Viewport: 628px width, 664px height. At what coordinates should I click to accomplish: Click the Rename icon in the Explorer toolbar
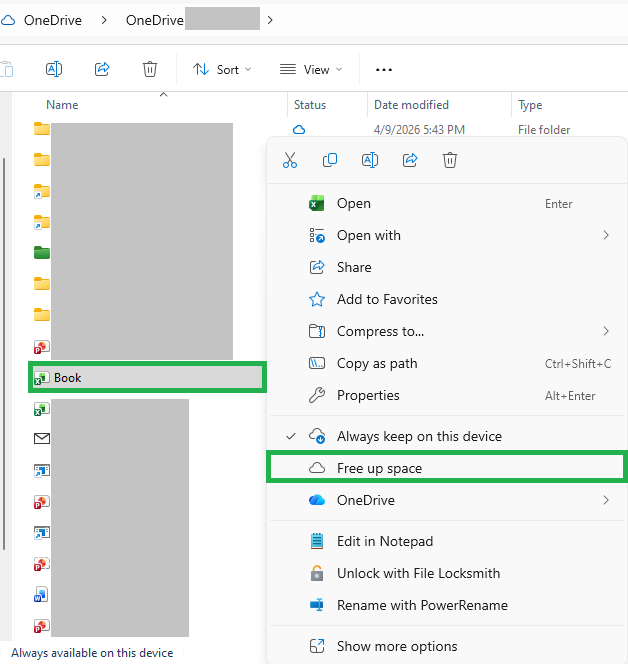pyautogui.click(x=54, y=69)
